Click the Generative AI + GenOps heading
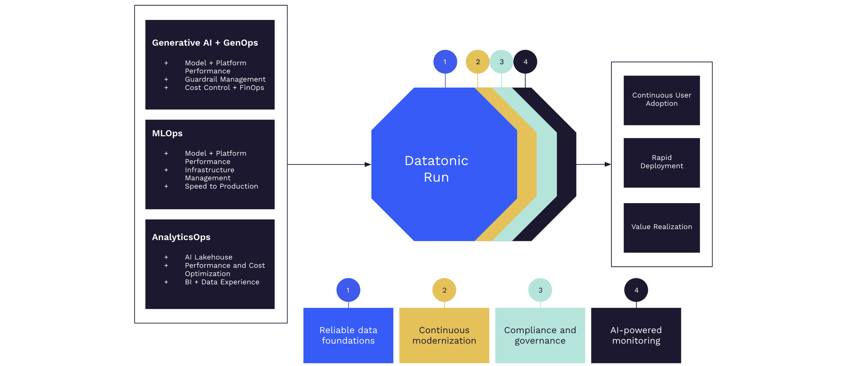 coord(205,43)
